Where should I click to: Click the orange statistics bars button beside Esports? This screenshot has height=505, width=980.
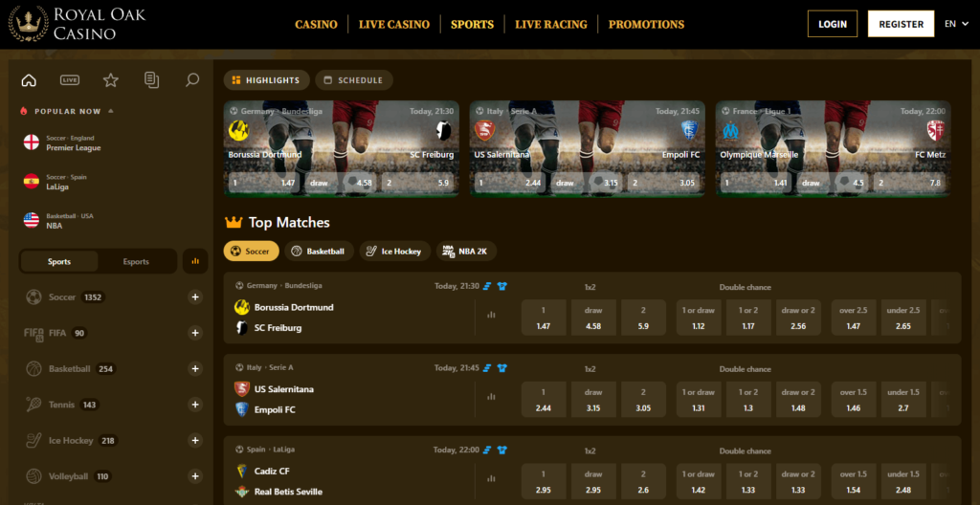(195, 261)
